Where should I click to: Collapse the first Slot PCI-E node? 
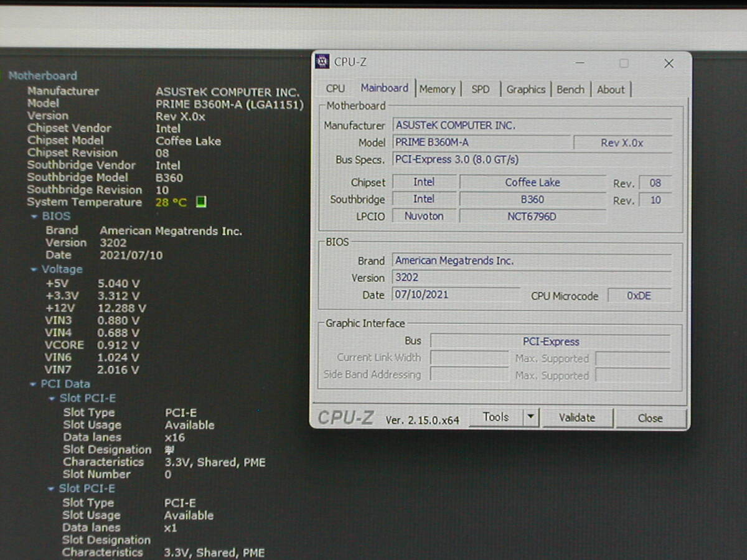[x=52, y=399]
